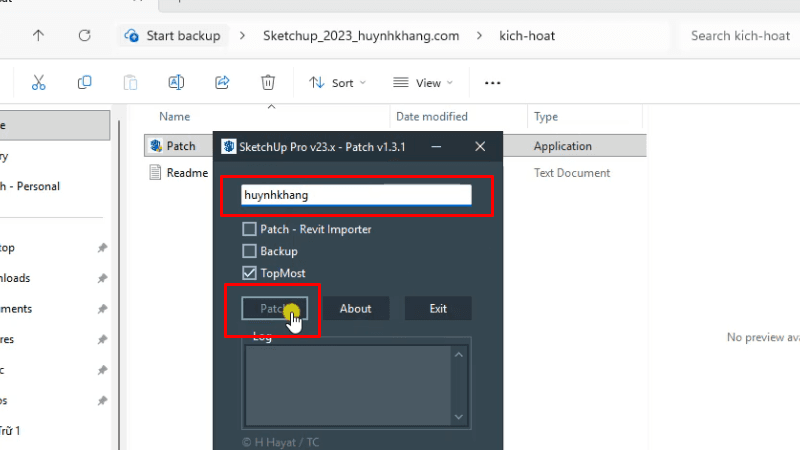
Task: Expand chevron after Start backup breadcrumb
Action: [242, 36]
